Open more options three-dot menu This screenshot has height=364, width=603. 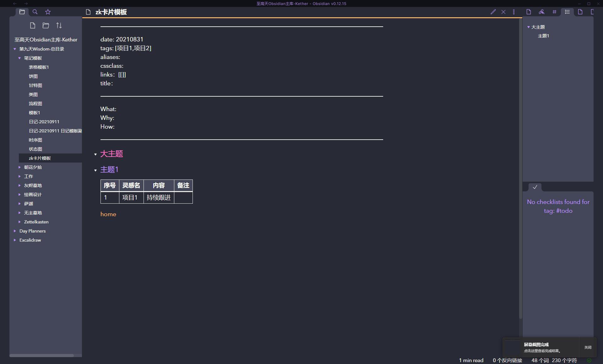point(514,12)
